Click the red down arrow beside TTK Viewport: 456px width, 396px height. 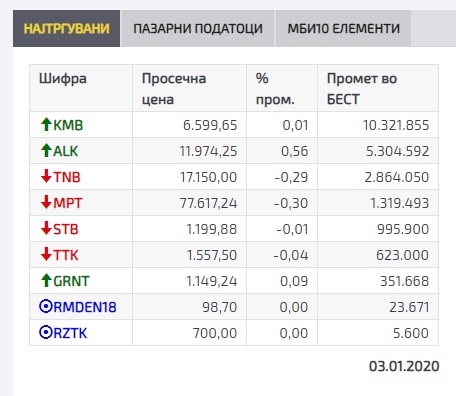click(x=46, y=254)
